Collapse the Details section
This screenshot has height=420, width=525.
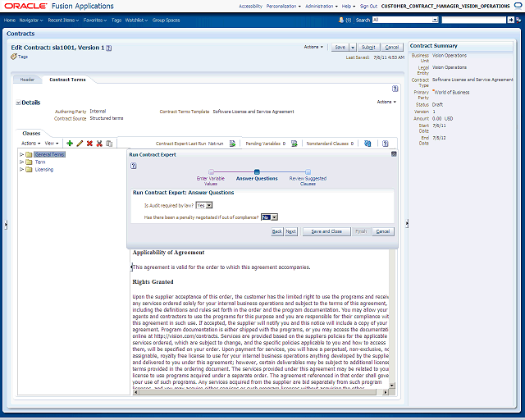(x=18, y=103)
